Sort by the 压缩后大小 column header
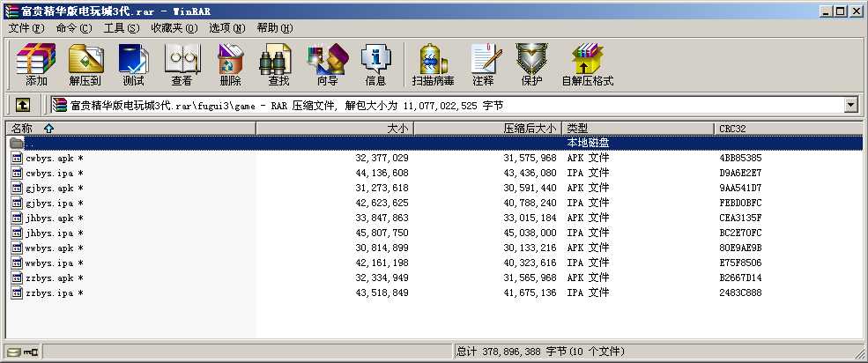868x363 pixels. (487, 129)
